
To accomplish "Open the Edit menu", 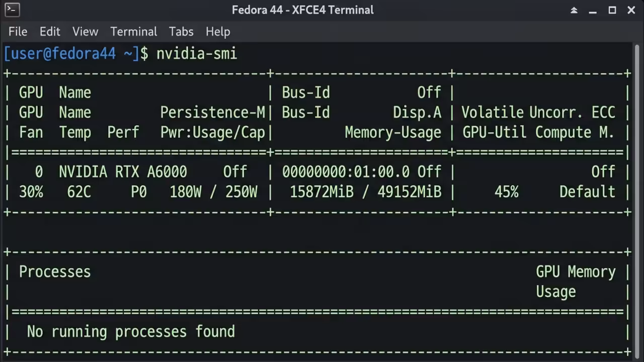I will click(x=50, y=32).
